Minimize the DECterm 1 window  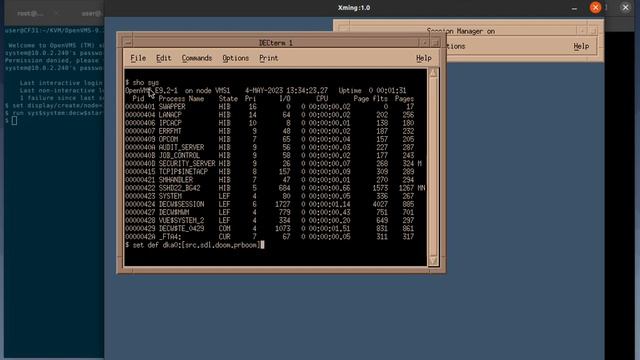[x=424, y=43]
